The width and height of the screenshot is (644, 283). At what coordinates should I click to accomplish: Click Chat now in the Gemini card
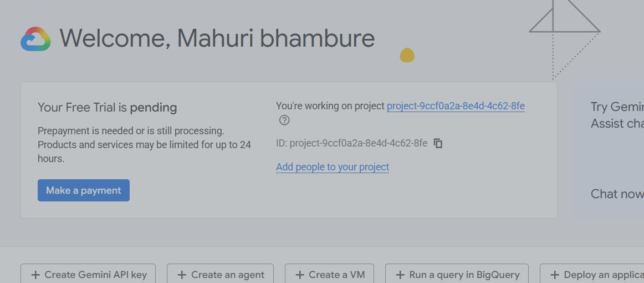(x=617, y=194)
